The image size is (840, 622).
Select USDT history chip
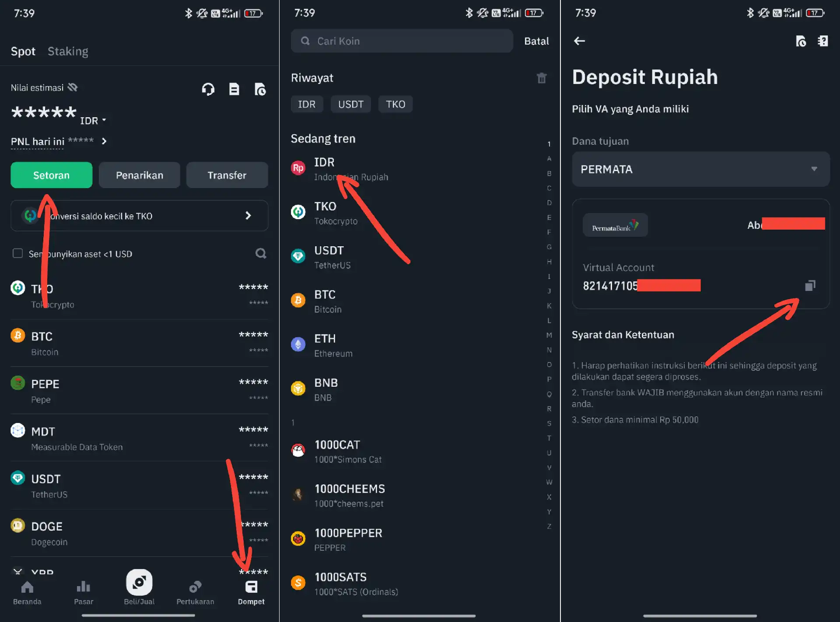coord(351,104)
